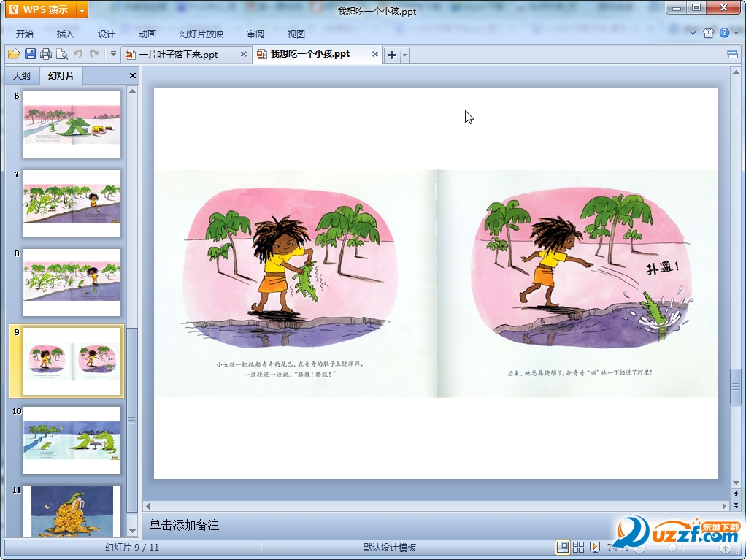This screenshot has width=746, height=560.
Task: Click main editor vertical scroll up arrow
Action: [736, 72]
